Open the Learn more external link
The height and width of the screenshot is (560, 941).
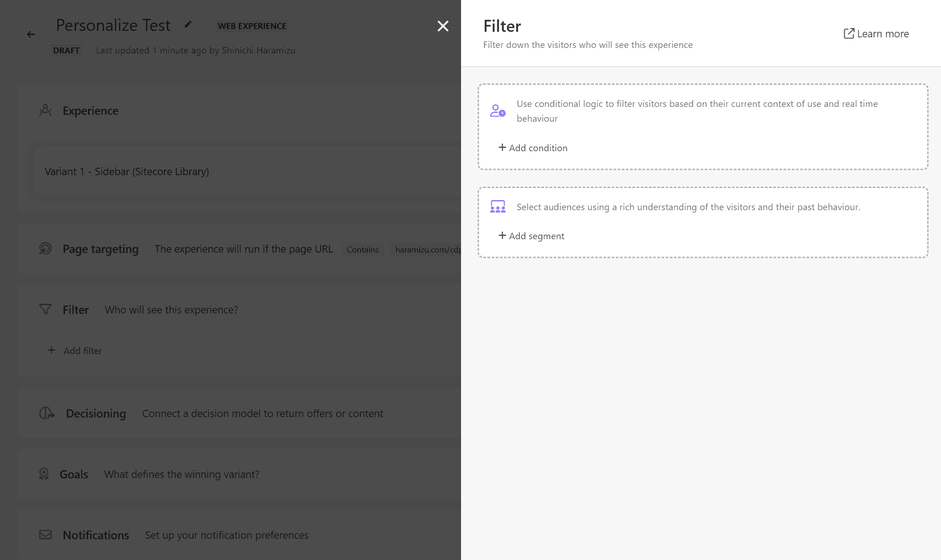coord(876,34)
